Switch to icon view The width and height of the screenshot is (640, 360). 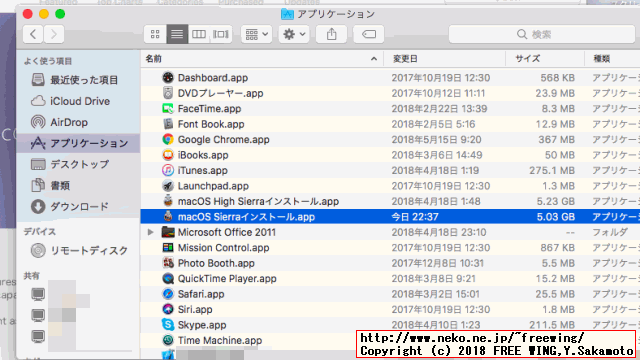click(155, 34)
